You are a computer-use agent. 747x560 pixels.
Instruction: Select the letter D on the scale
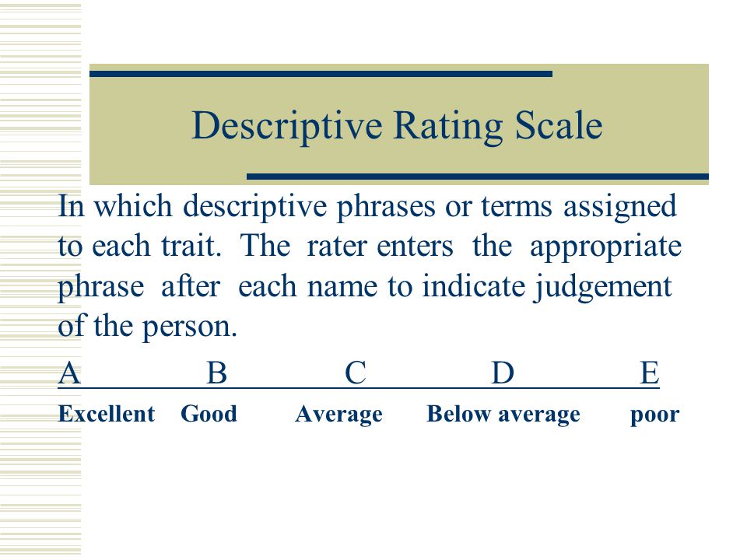click(x=503, y=373)
